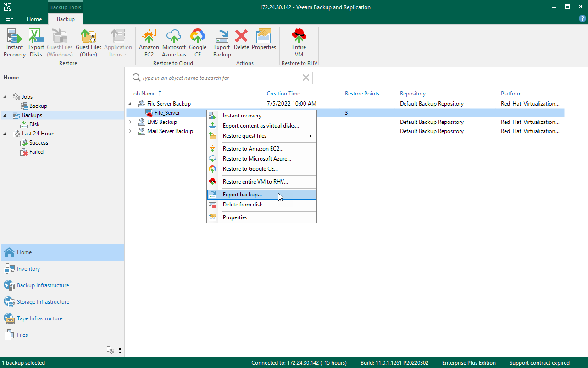The width and height of the screenshot is (588, 368).
Task: Click the object name search field
Action: (x=222, y=78)
